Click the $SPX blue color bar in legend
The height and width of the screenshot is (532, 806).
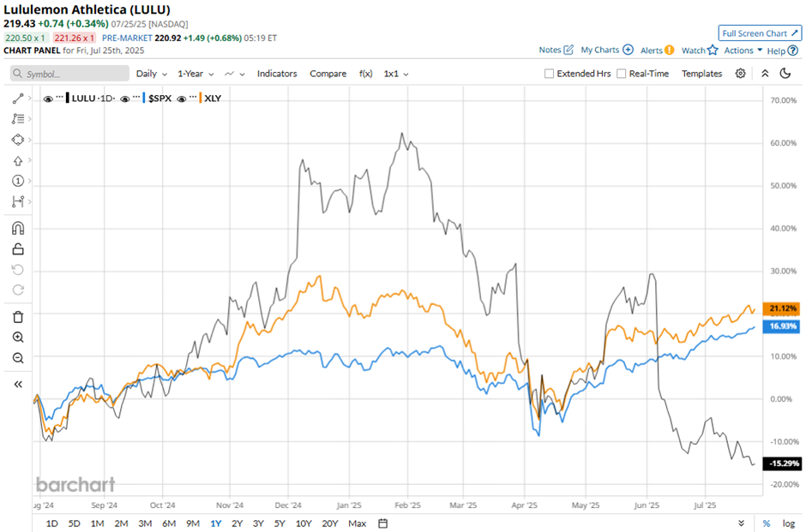pyautogui.click(x=144, y=98)
